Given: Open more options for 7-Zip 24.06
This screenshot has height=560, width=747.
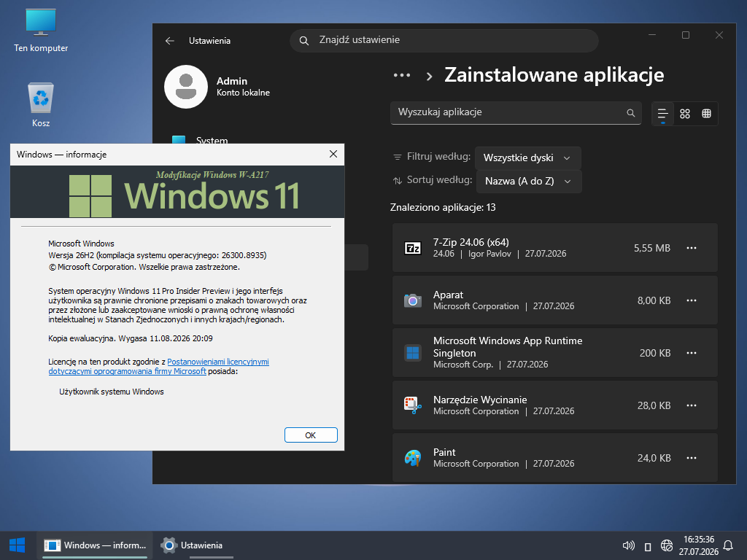Looking at the screenshot, I should click(x=692, y=248).
